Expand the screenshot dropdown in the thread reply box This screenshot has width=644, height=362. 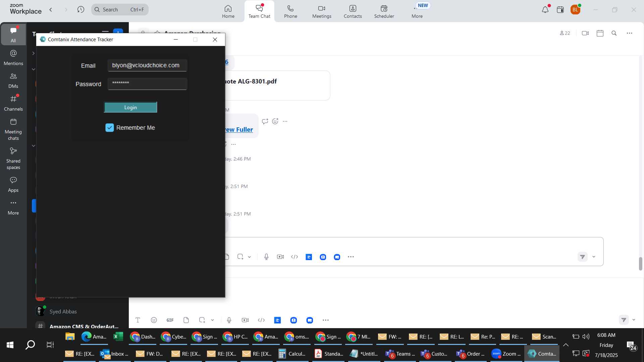pos(250,257)
